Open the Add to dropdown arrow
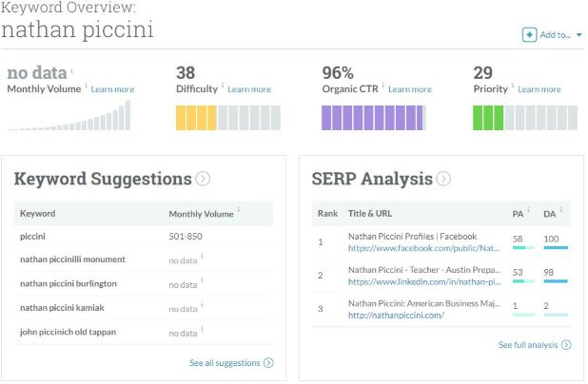588x384 pixels. point(579,35)
